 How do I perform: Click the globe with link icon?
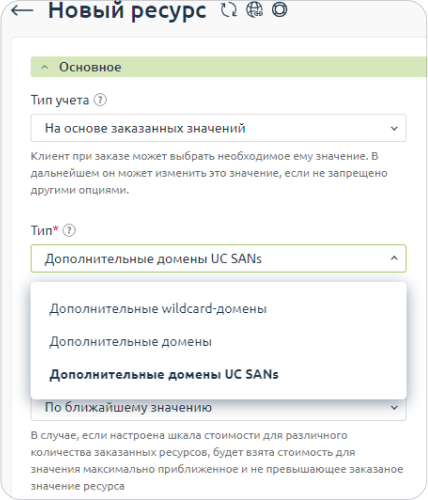(x=254, y=10)
